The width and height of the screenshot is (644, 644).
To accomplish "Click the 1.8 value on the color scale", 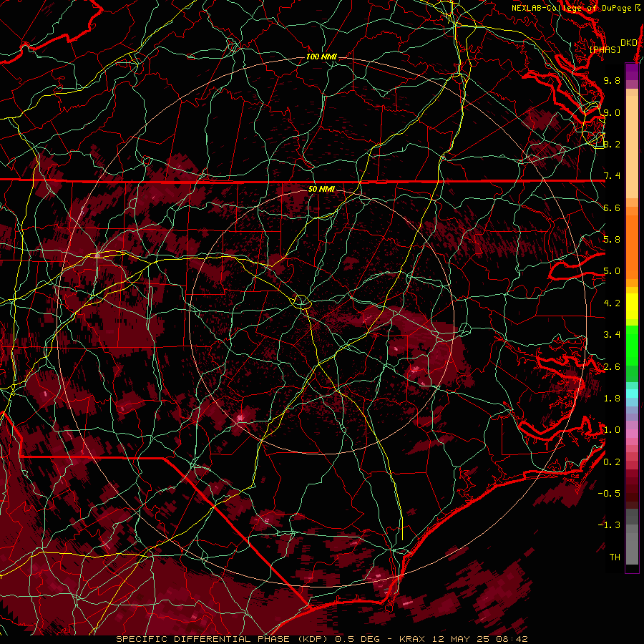I will [612, 399].
